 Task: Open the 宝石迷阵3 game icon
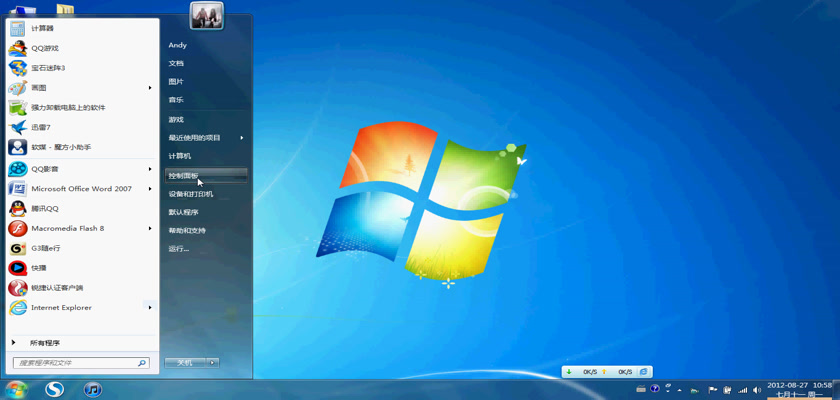pos(18,68)
